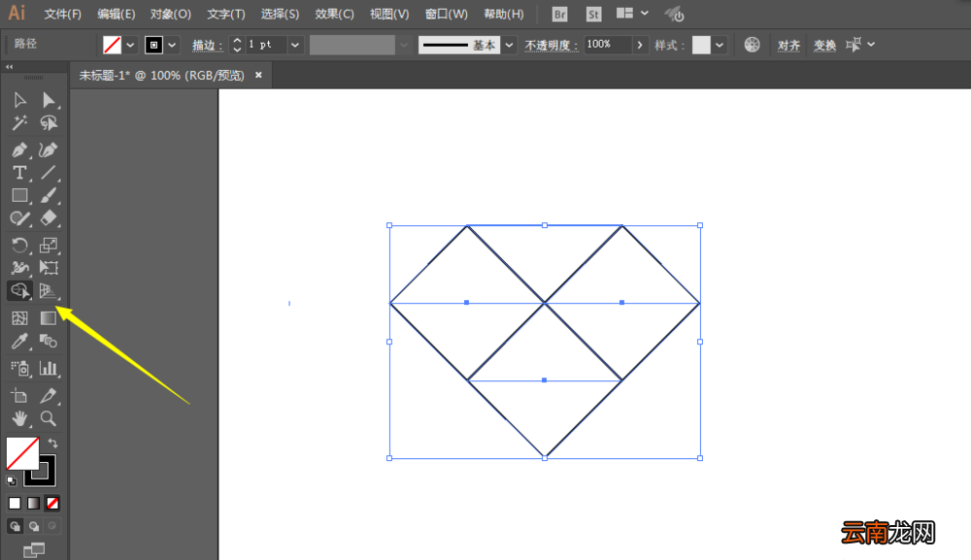Viewport: 971px width, 560px height.
Task: Select the Selection tool (black arrow)
Action: point(19,100)
